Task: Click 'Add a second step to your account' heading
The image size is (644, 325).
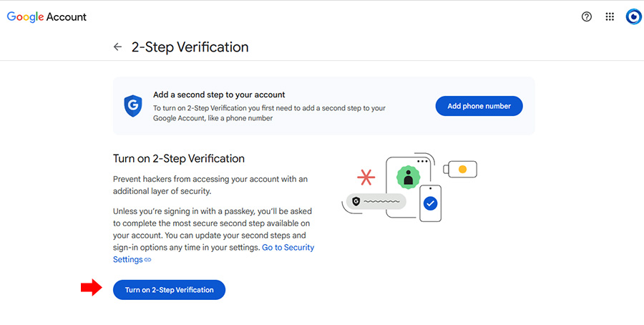Action: (x=219, y=94)
